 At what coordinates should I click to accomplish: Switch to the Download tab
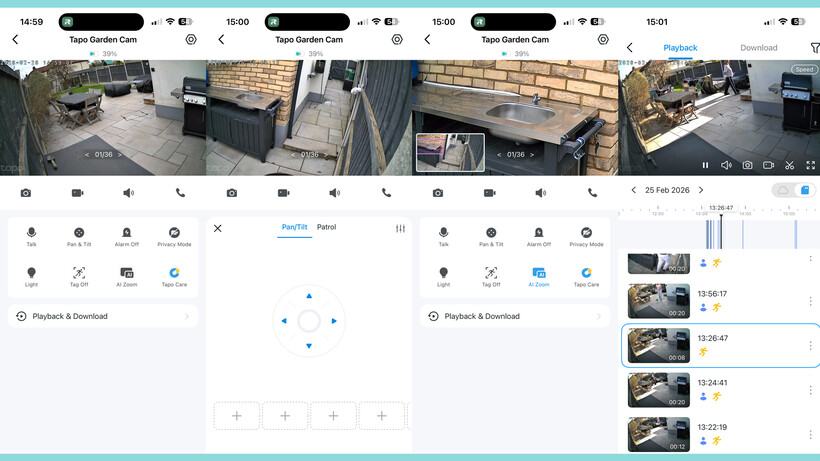point(758,48)
